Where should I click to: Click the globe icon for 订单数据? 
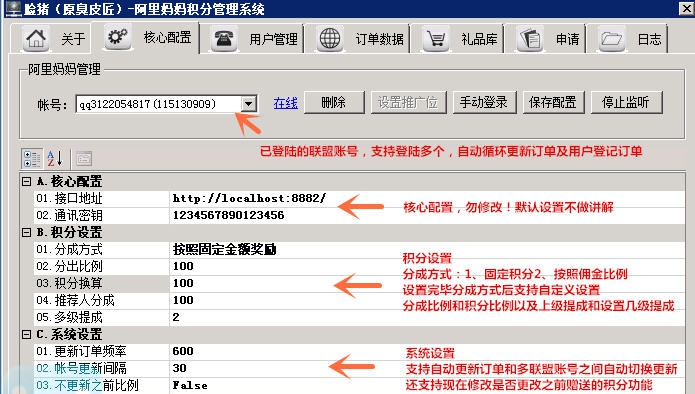[330, 39]
